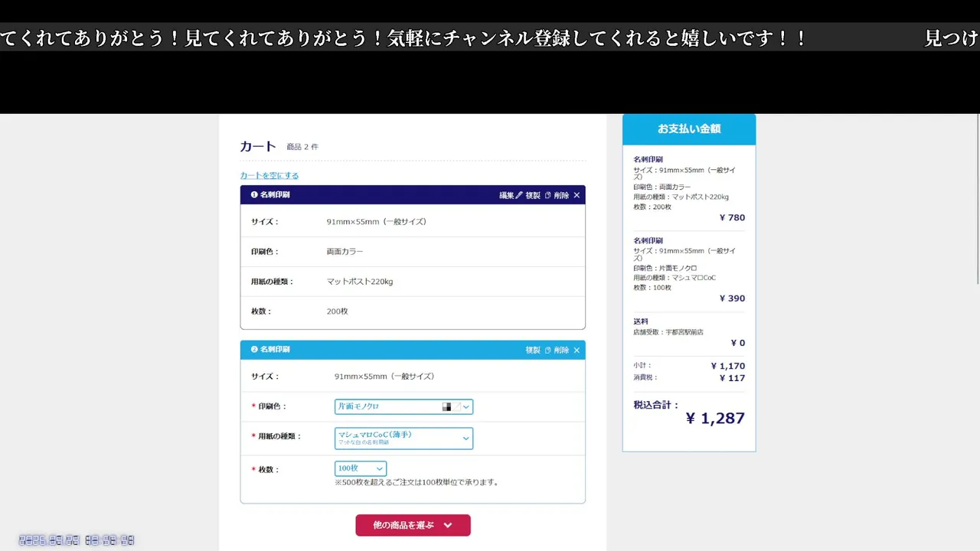The image size is (980, 551).
Task: Click the ¥ 1,170 subtotal amount
Action: coord(727,366)
